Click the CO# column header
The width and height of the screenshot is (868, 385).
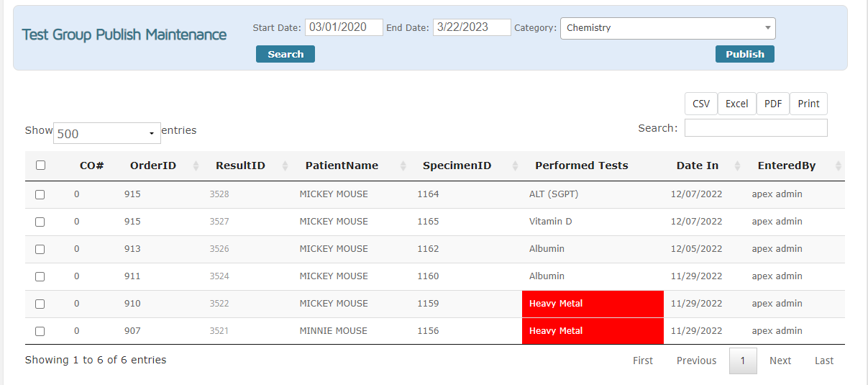[x=91, y=166]
